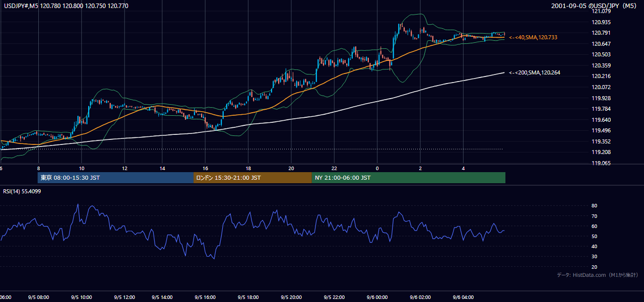Click the 9/5 08:00 date axis label
Viewport: 644px width, 302px height.
point(38,297)
